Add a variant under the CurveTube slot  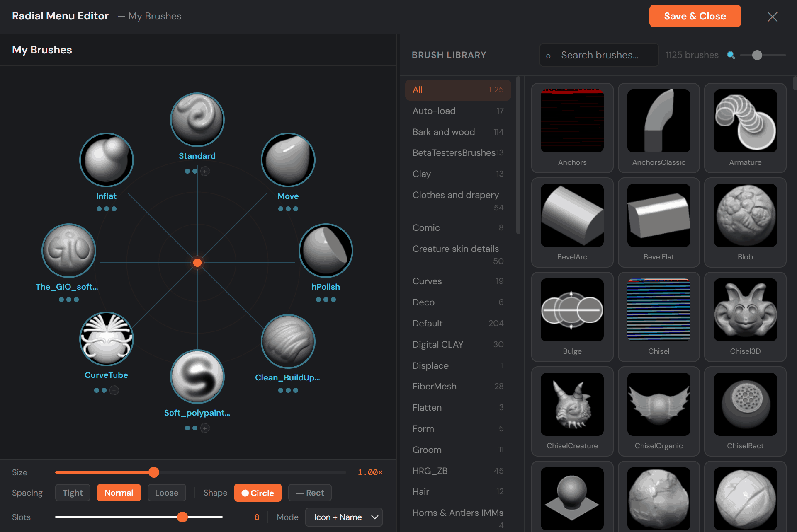point(114,390)
